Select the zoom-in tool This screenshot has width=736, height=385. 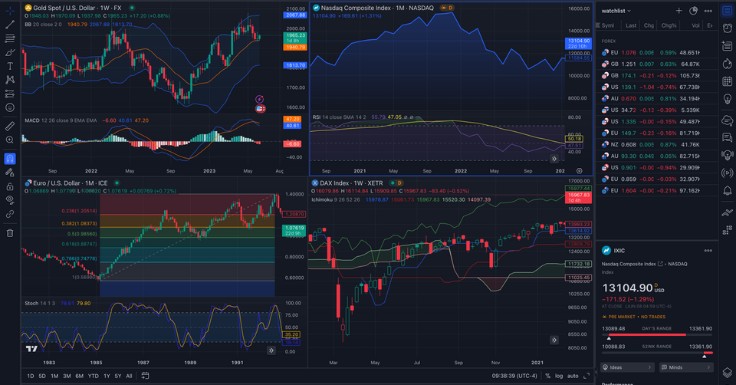[10, 140]
